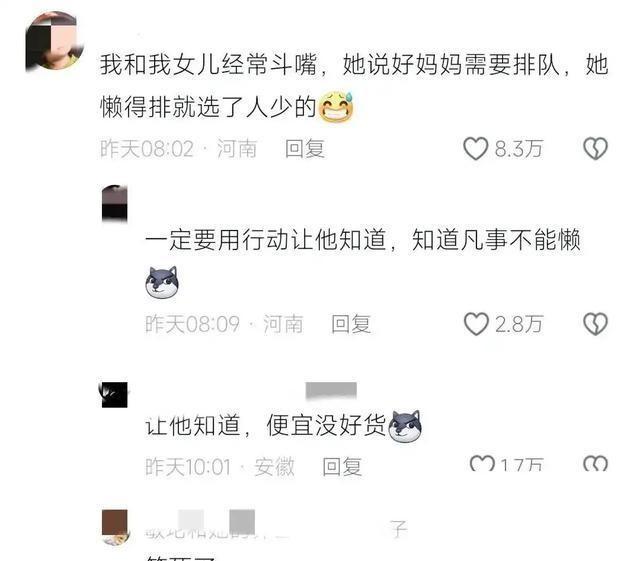This screenshot has height=561, width=640.
Task: Like the comment with 8.3万 likes
Action: (x=476, y=148)
